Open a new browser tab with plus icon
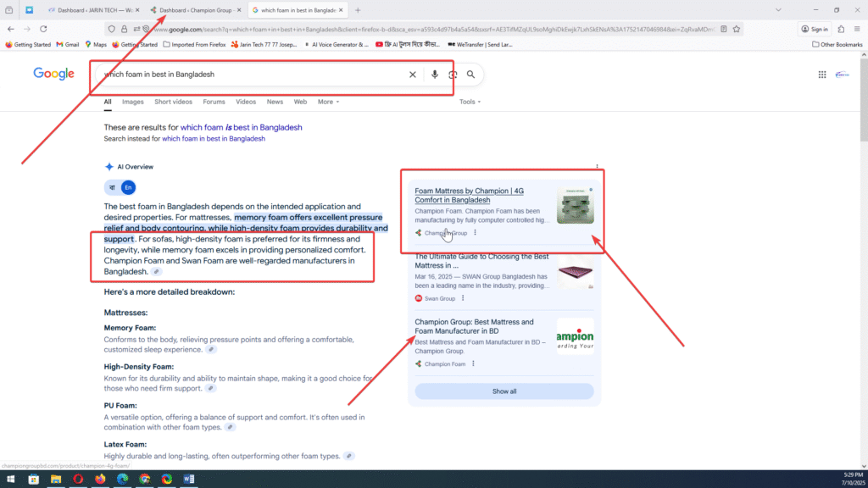Image resolution: width=868 pixels, height=488 pixels. point(358,10)
